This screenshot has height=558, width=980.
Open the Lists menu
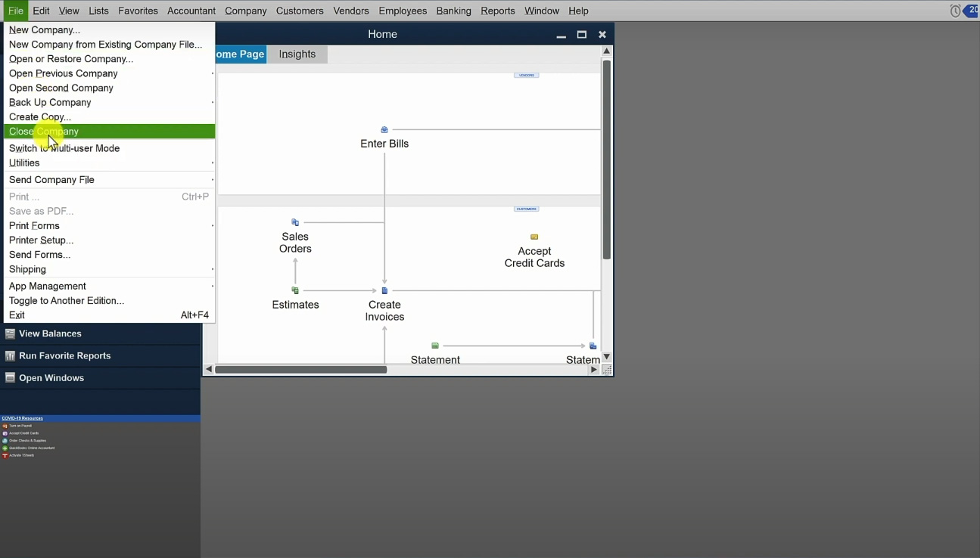[98, 11]
